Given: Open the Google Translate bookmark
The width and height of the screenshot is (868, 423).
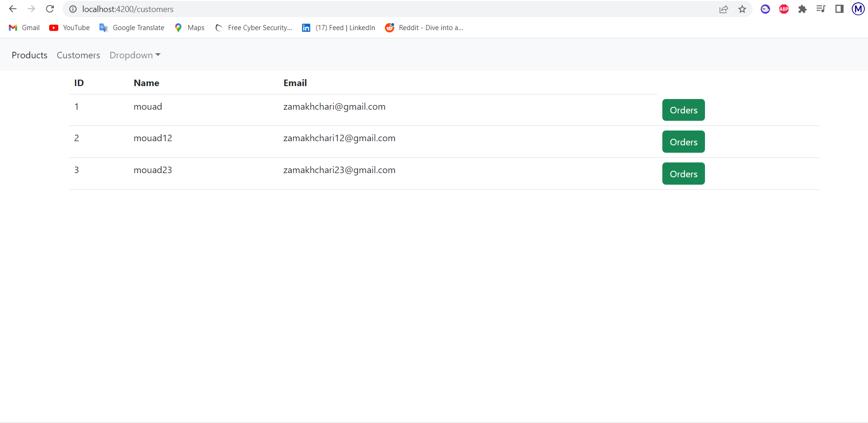Looking at the screenshot, I should click(131, 27).
